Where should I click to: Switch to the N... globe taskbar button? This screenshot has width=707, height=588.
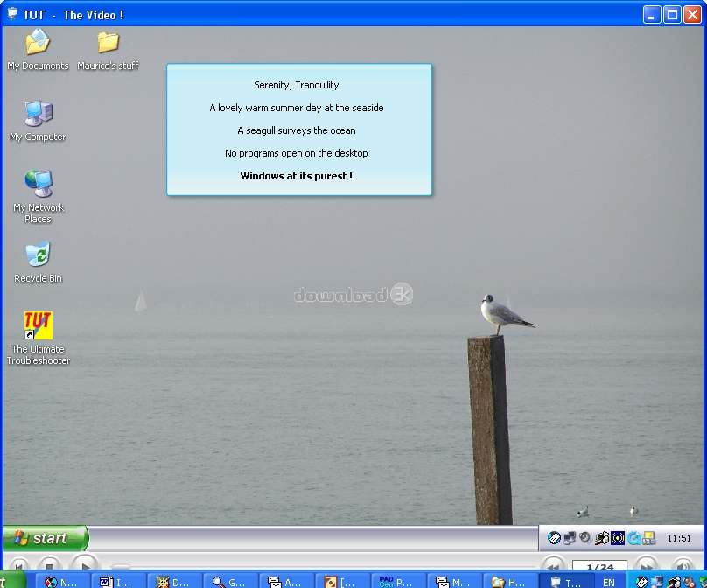coord(62,582)
